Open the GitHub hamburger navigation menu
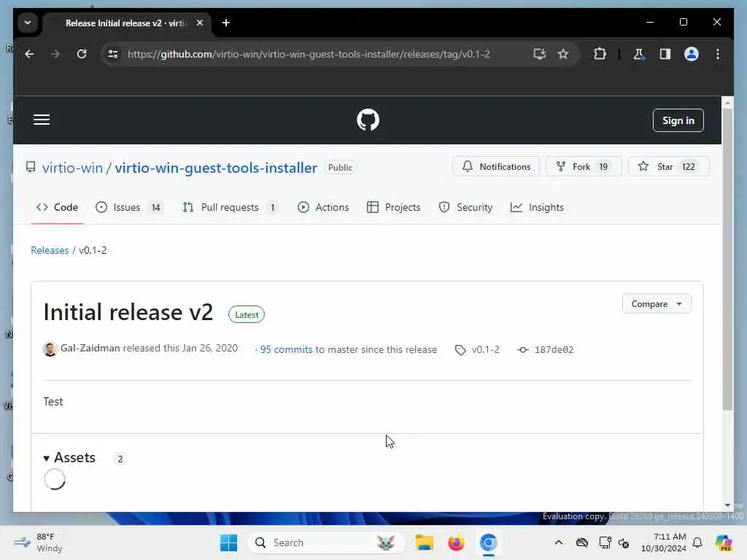The height and width of the screenshot is (560, 747). point(42,120)
